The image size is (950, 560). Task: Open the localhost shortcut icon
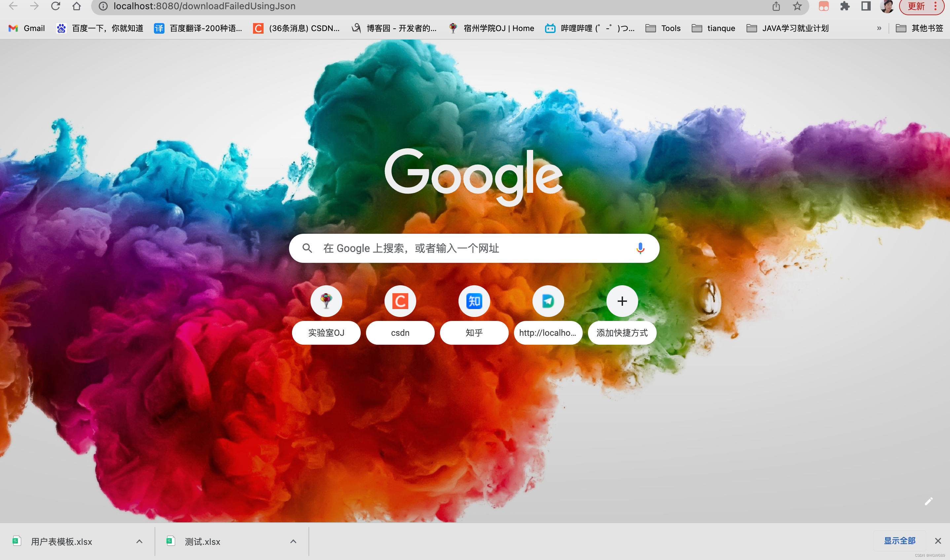[548, 301]
